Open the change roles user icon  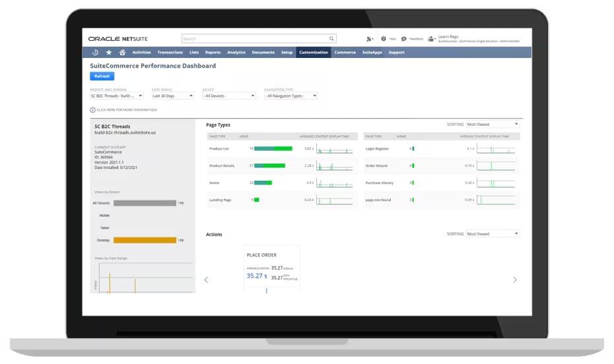[432, 39]
